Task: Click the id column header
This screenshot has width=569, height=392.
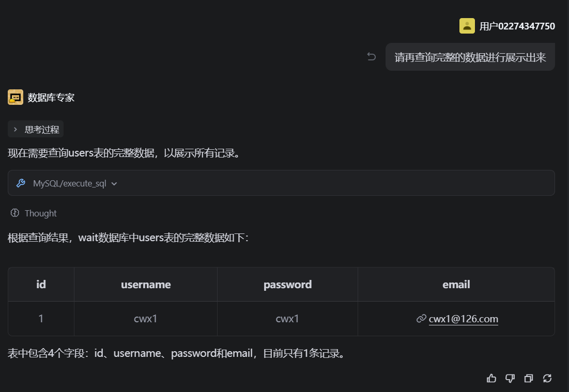Action: tap(41, 285)
